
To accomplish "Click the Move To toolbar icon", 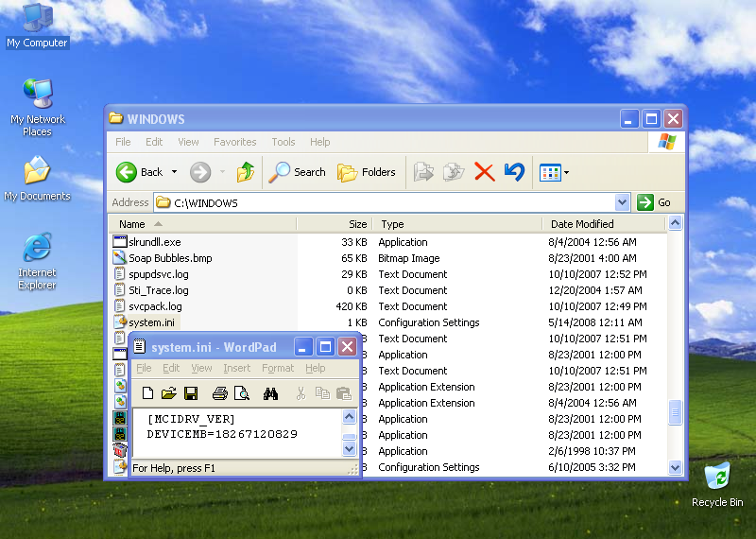I will [423, 172].
